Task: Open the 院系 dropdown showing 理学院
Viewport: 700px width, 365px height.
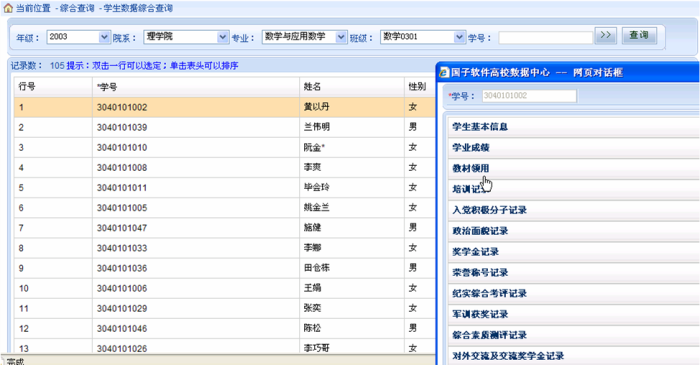Action: point(186,37)
